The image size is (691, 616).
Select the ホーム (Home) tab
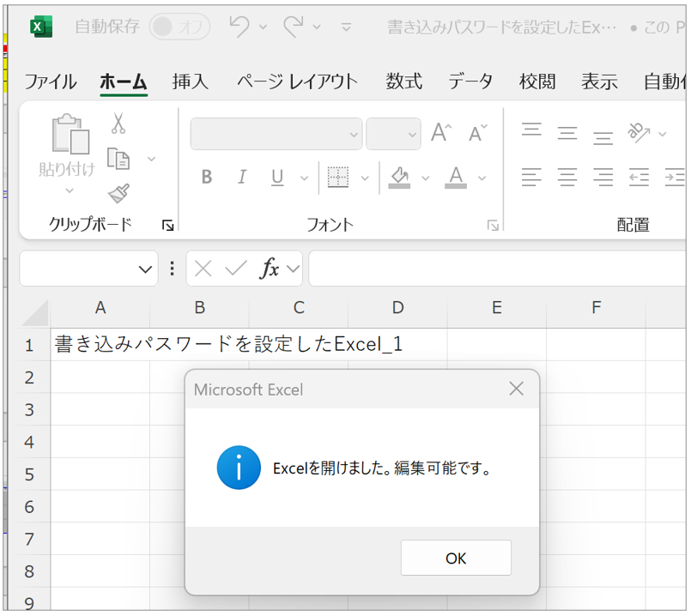pyautogui.click(x=124, y=82)
